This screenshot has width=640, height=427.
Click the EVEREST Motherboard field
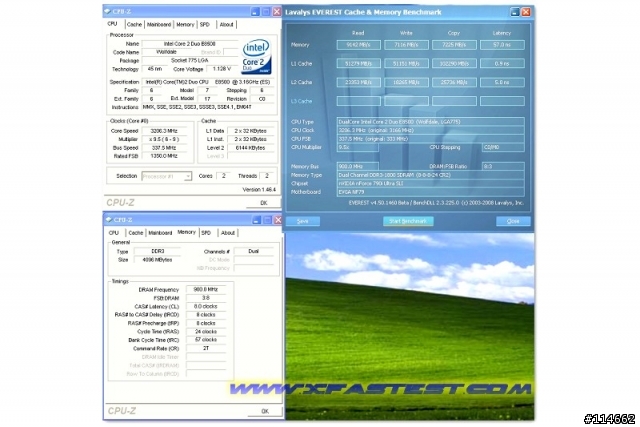click(x=431, y=192)
